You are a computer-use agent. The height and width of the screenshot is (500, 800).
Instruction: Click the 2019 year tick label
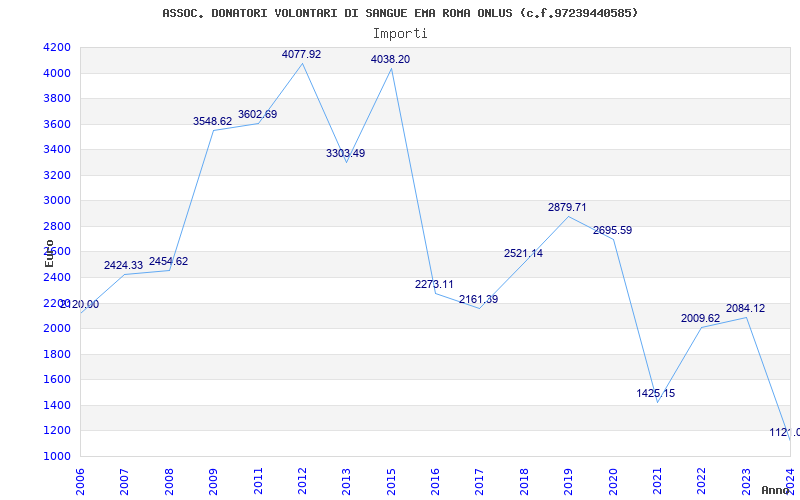click(x=568, y=481)
